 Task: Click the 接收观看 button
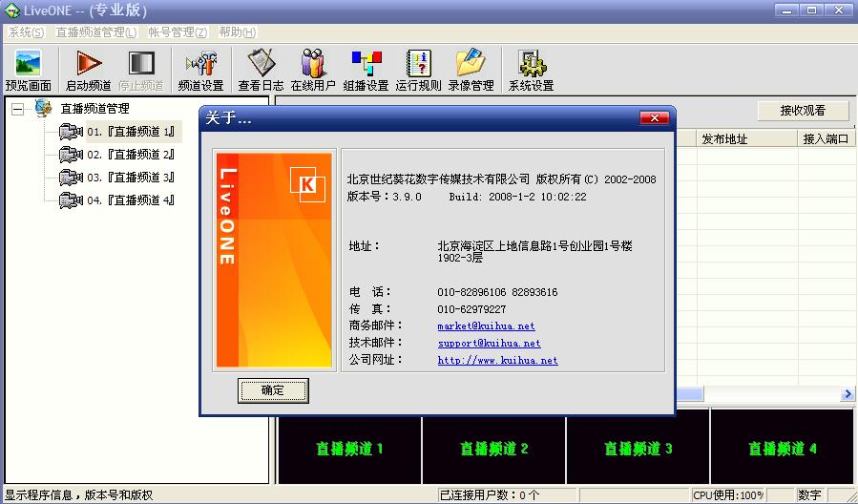(x=803, y=111)
